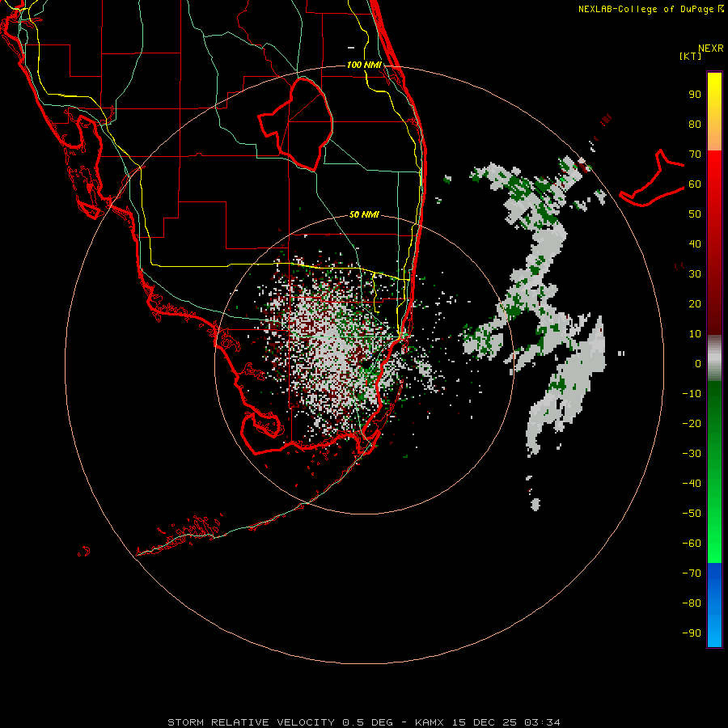This screenshot has height=728, width=728.
Task: Click the 0 value on the velocity scale
Action: pos(698,364)
